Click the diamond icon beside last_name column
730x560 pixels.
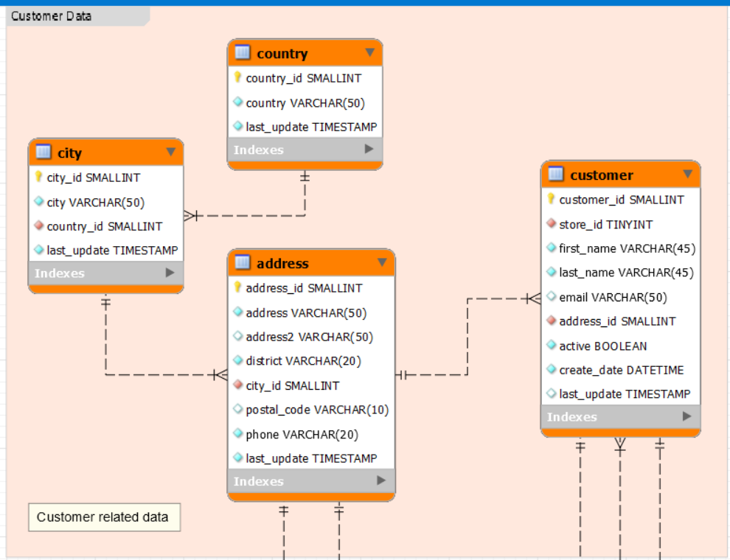point(552,272)
